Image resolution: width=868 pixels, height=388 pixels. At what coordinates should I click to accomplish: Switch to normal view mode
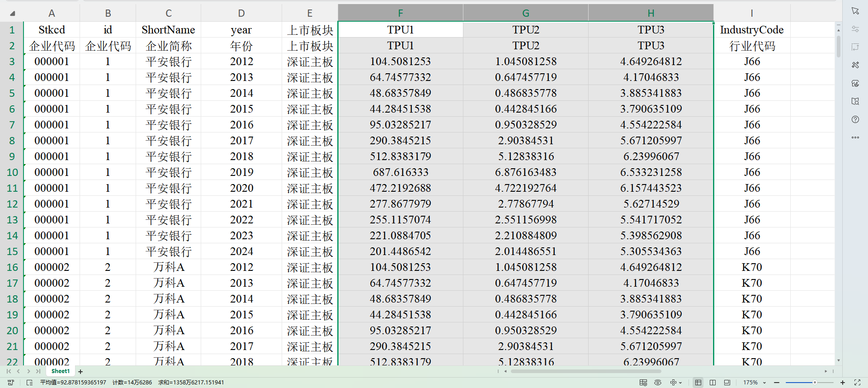pos(698,383)
